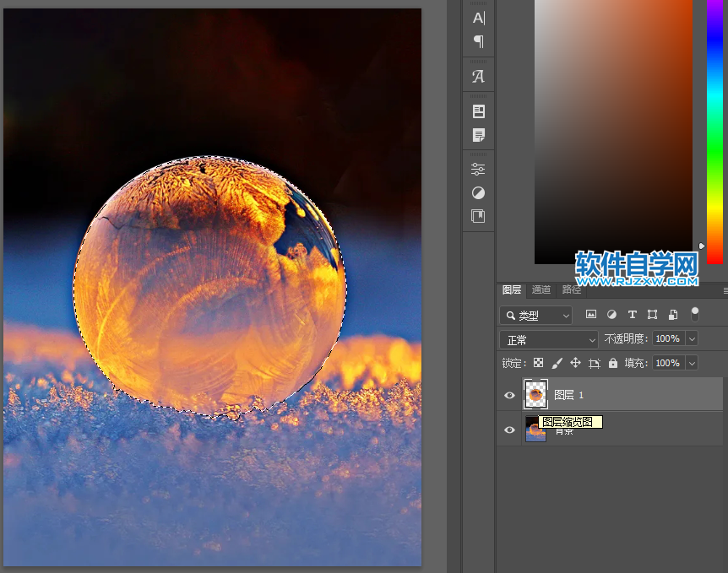This screenshot has height=573, width=728.
Task: Prevent artboard auto-nesting lock icon
Action: click(595, 363)
